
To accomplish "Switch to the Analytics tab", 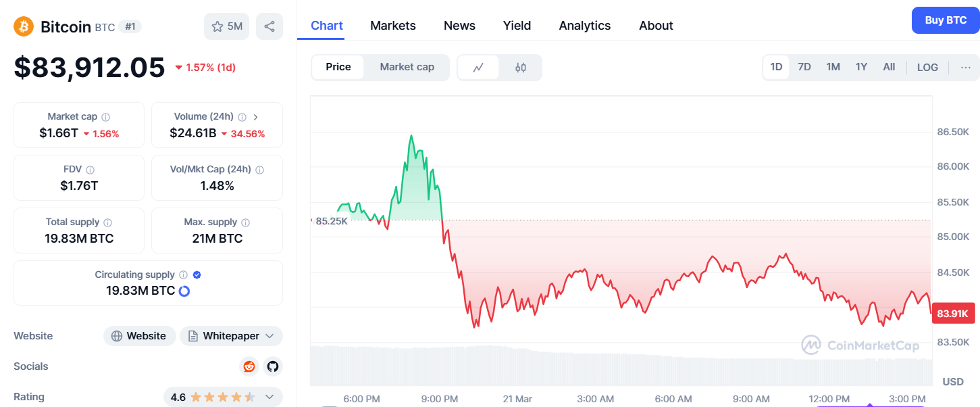I will tap(584, 26).
